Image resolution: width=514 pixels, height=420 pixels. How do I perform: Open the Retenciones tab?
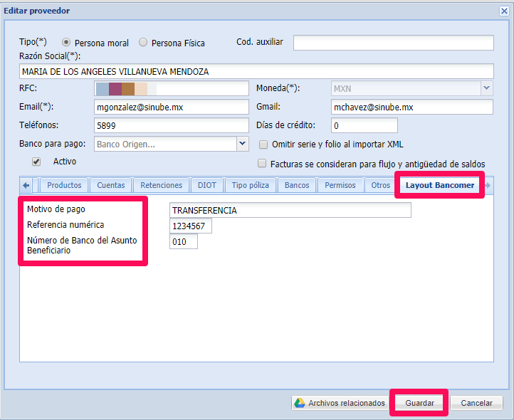point(162,185)
